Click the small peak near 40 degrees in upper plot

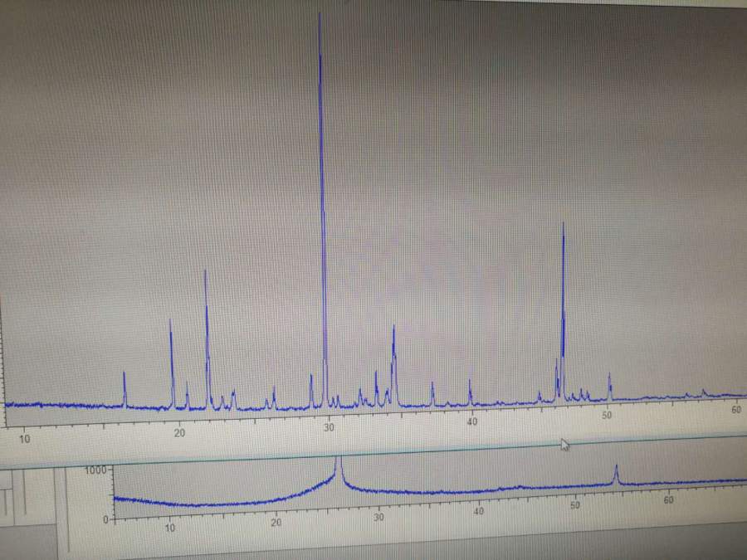tap(470, 392)
